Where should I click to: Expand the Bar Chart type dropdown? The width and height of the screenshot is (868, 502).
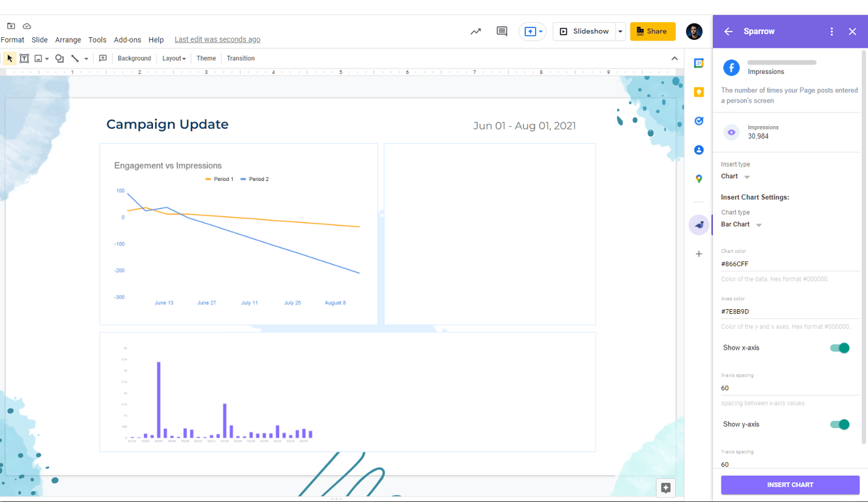pyautogui.click(x=741, y=224)
